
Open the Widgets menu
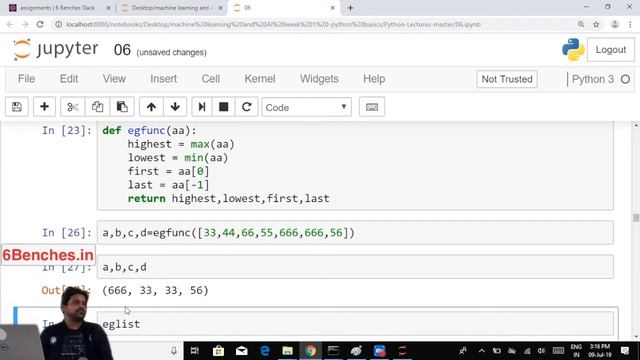[x=319, y=79]
